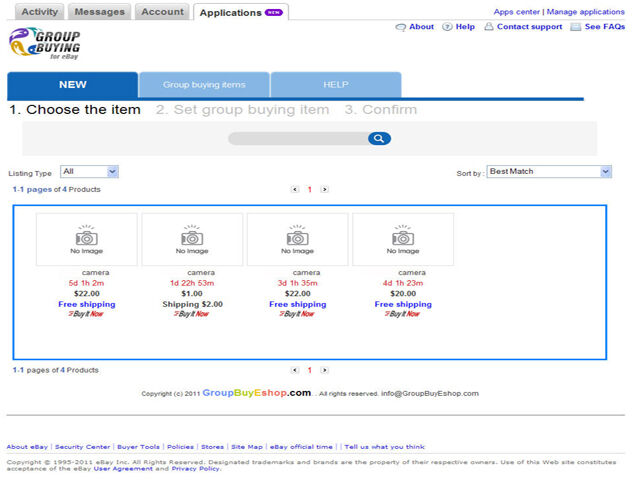
Task: Click camera title of 5d 1h 2m item
Action: [96, 273]
